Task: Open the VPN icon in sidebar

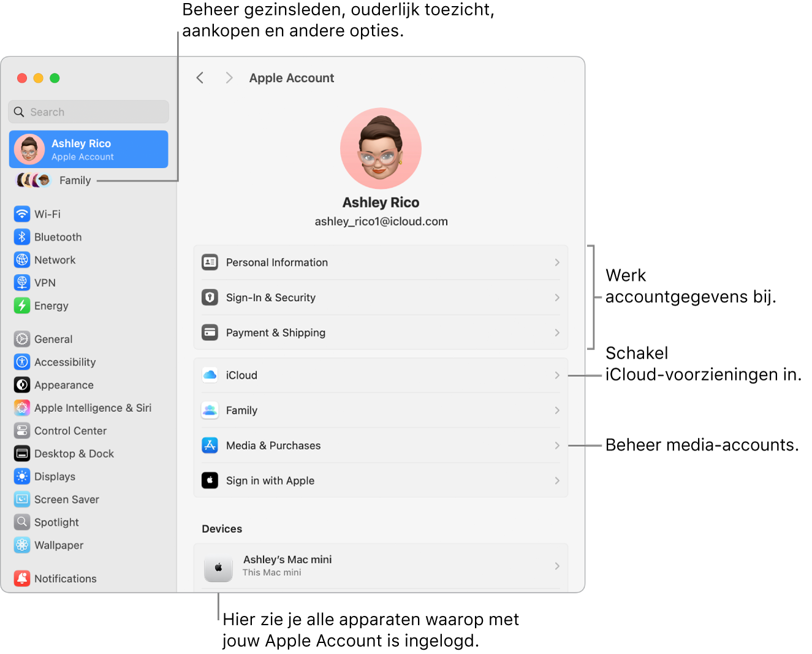Action: (22, 283)
